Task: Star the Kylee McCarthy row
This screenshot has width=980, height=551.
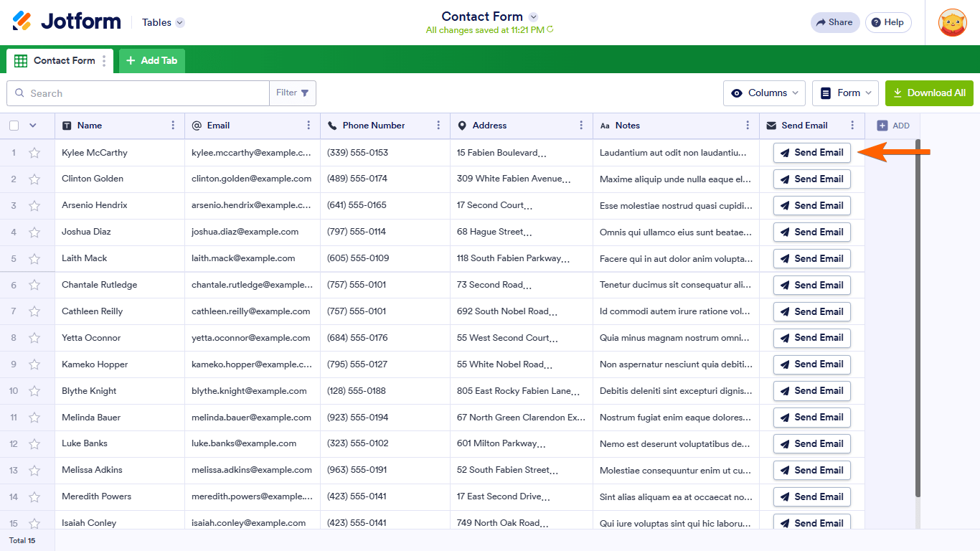Action: coord(34,153)
